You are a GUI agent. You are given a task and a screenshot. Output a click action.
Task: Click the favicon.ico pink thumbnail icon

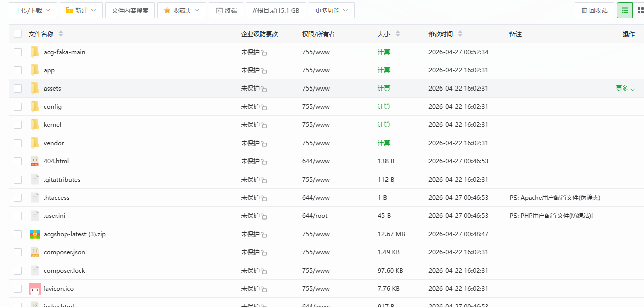pyautogui.click(x=35, y=289)
